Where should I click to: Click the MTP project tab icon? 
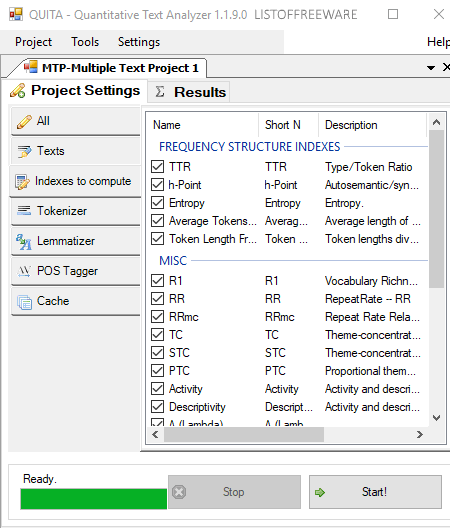(31, 67)
